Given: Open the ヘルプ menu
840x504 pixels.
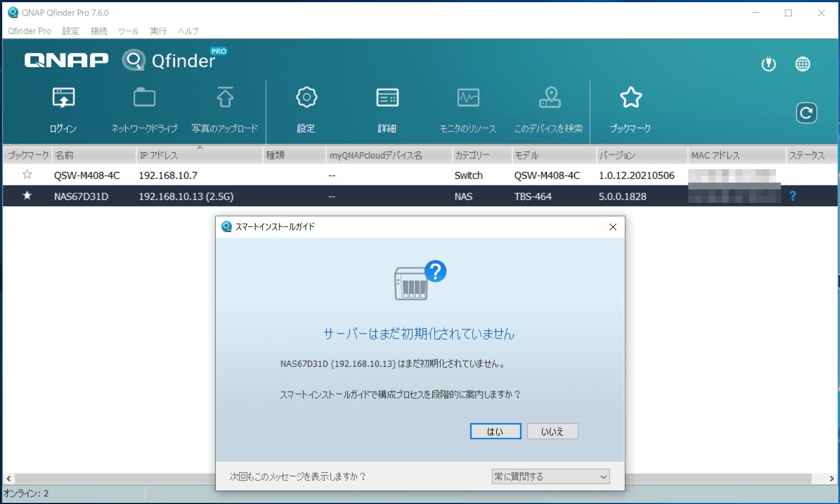Looking at the screenshot, I should pyautogui.click(x=188, y=31).
